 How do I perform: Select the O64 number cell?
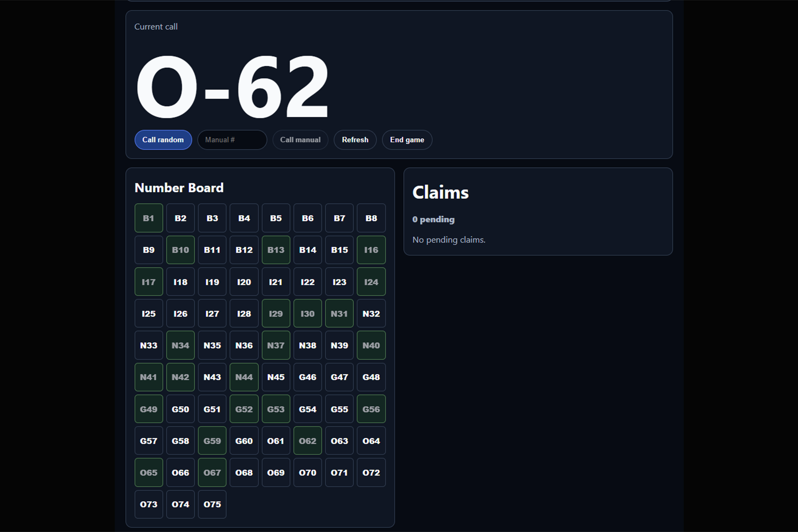point(371,441)
